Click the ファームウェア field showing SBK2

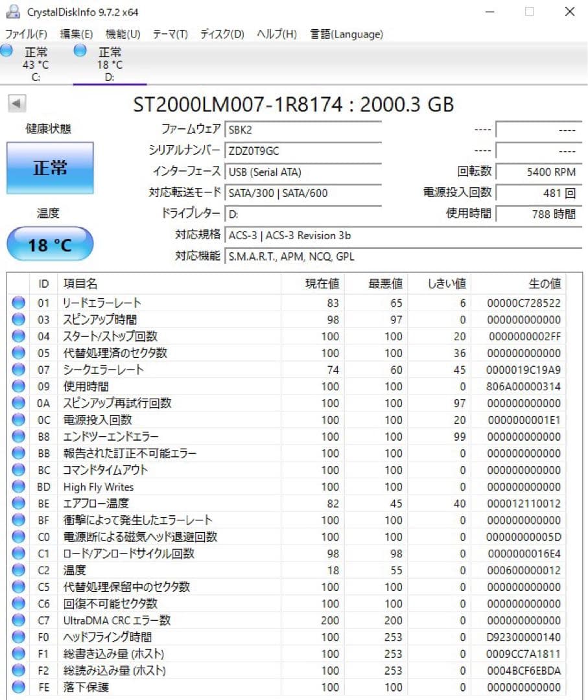tap(303, 129)
